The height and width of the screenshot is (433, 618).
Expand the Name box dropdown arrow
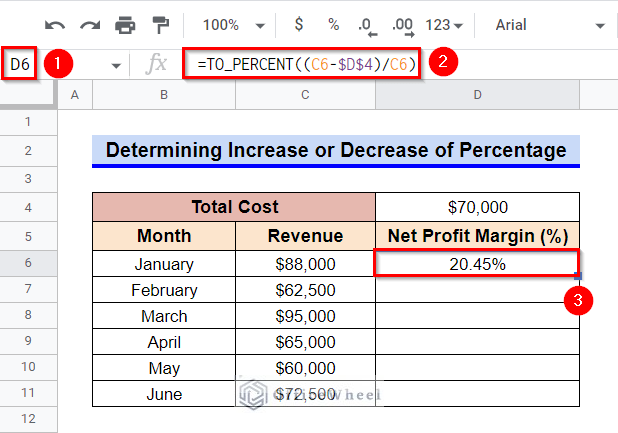[x=116, y=65]
